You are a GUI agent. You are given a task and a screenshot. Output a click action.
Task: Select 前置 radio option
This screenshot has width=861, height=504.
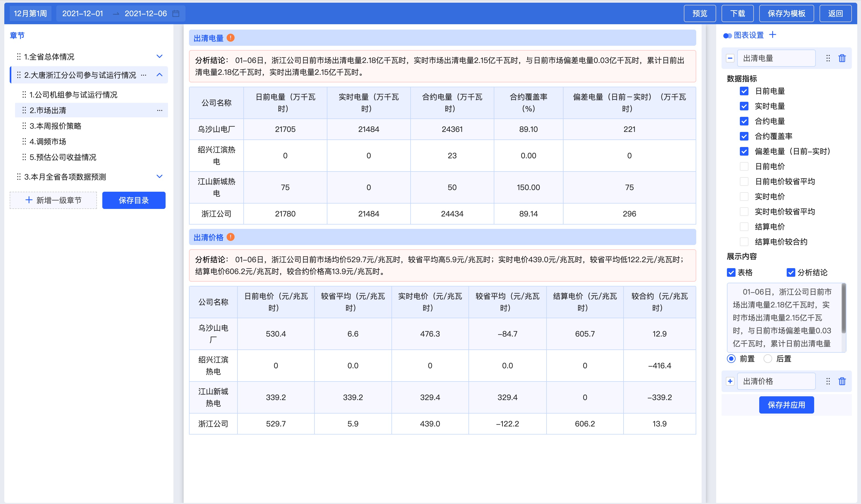pos(731,359)
